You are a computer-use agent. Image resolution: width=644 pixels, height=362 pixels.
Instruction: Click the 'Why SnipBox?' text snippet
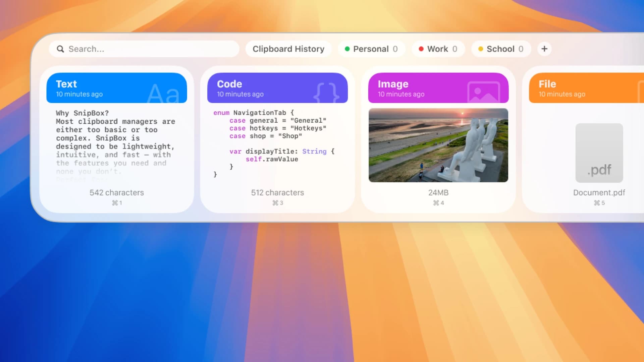point(82,113)
